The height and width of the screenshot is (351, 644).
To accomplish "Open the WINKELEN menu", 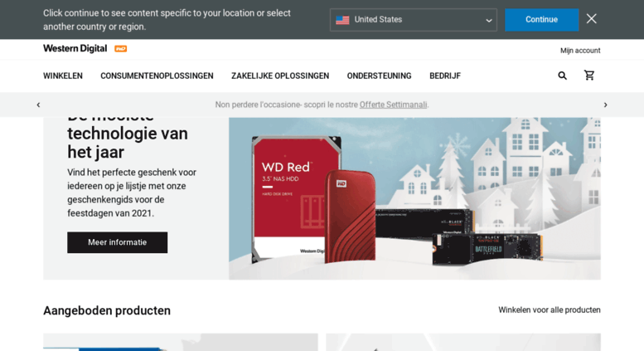I will 63,76.
